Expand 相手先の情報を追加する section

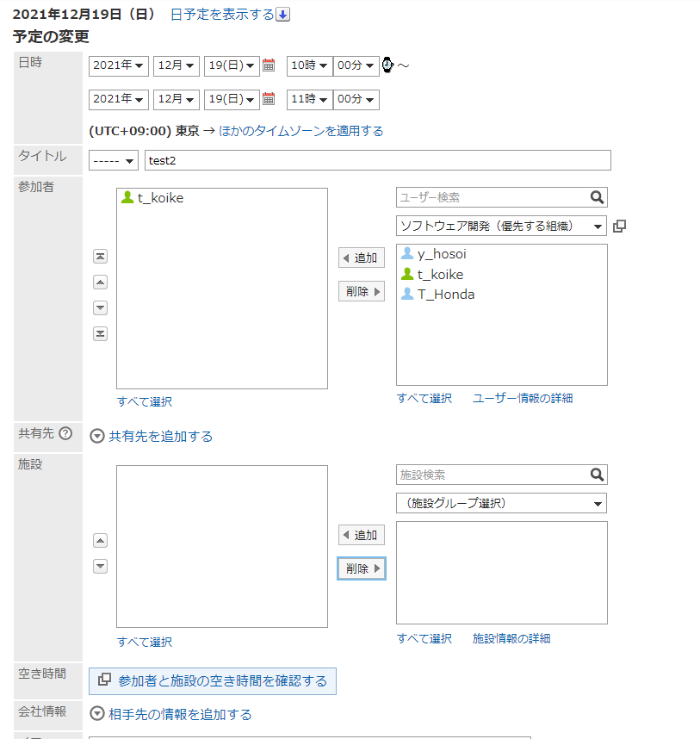171,714
